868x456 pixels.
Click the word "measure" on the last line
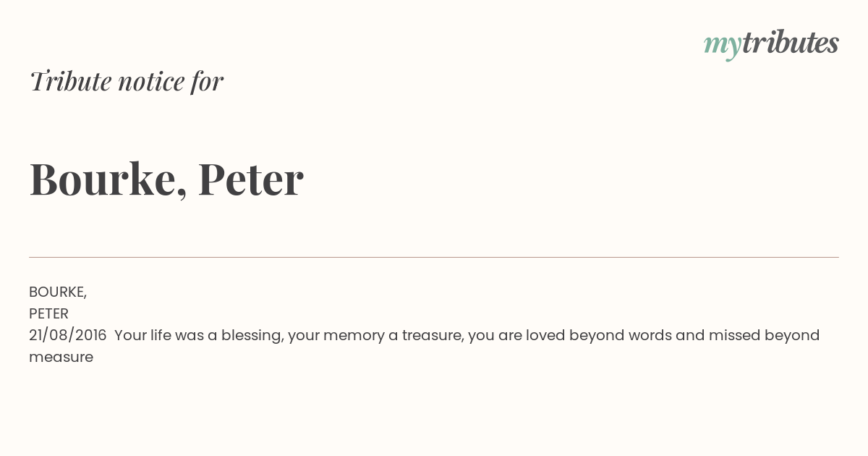pyautogui.click(x=61, y=358)
